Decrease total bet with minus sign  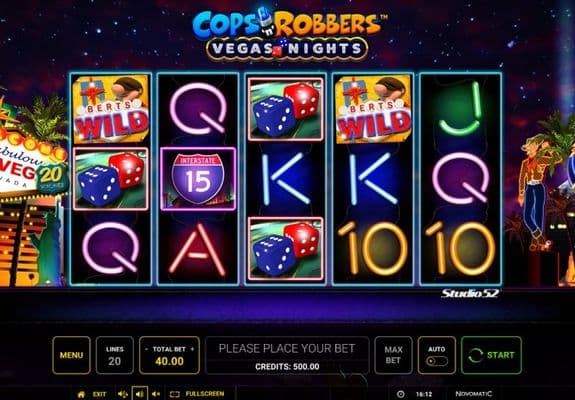click(x=146, y=349)
